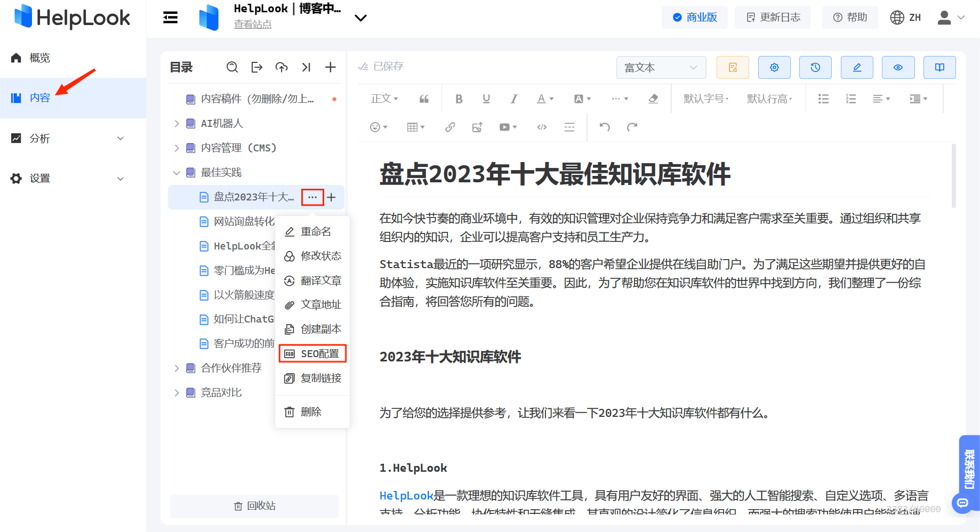Insert a blockquote
The width and height of the screenshot is (980, 532).
(x=424, y=99)
